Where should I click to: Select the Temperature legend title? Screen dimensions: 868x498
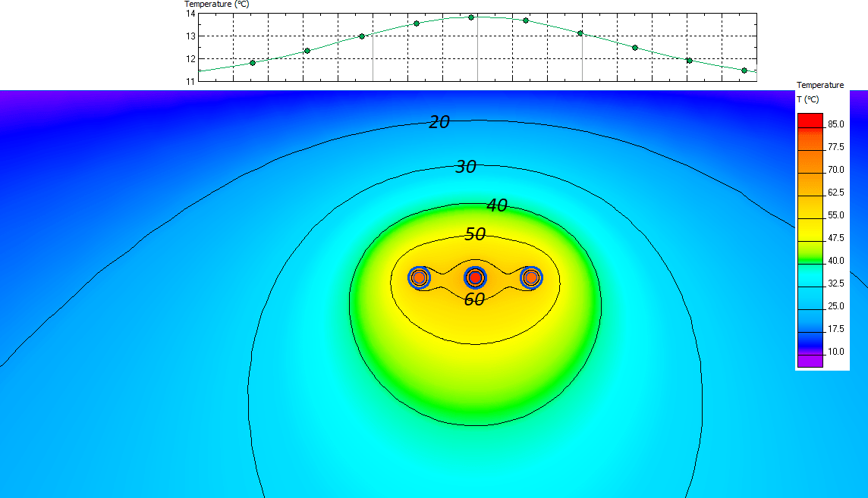coord(821,84)
